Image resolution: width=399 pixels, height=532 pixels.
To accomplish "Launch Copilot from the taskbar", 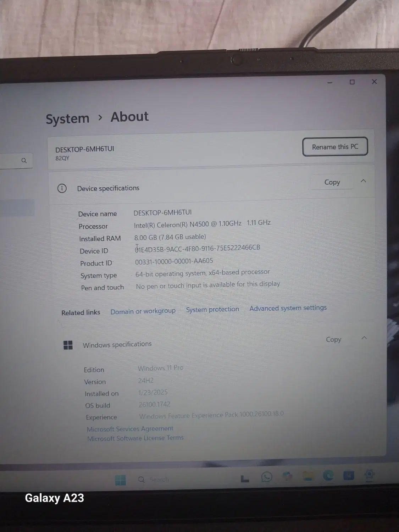I will pos(287,476).
